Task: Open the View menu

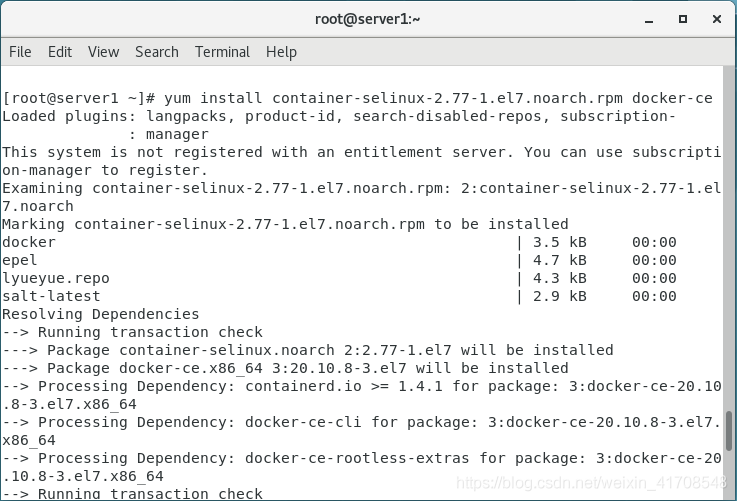Action: [x=103, y=52]
